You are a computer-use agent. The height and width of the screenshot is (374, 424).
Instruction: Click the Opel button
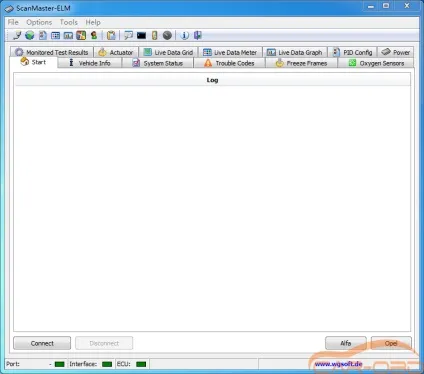391,343
